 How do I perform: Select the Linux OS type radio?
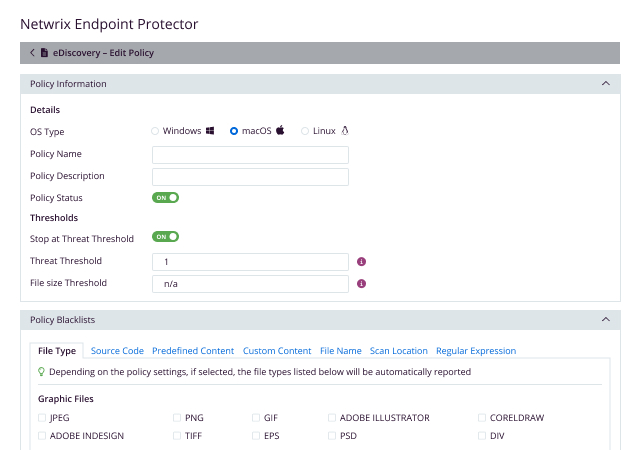pyautogui.click(x=305, y=131)
